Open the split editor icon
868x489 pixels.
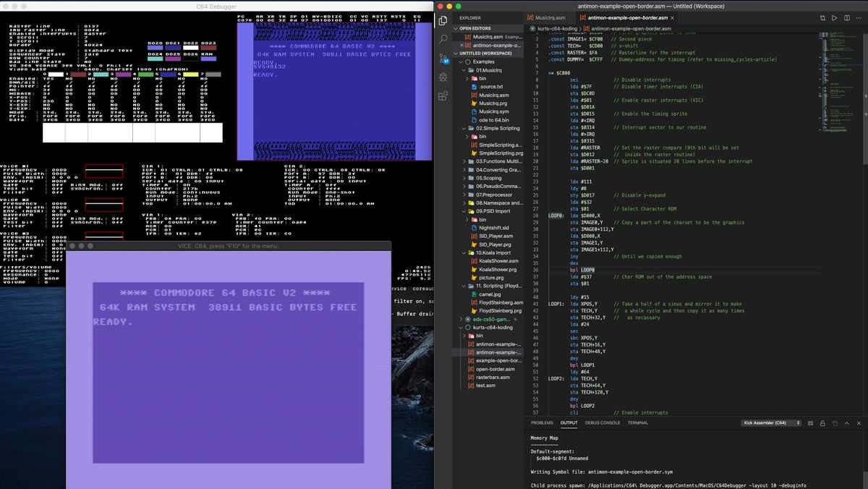tap(846, 18)
